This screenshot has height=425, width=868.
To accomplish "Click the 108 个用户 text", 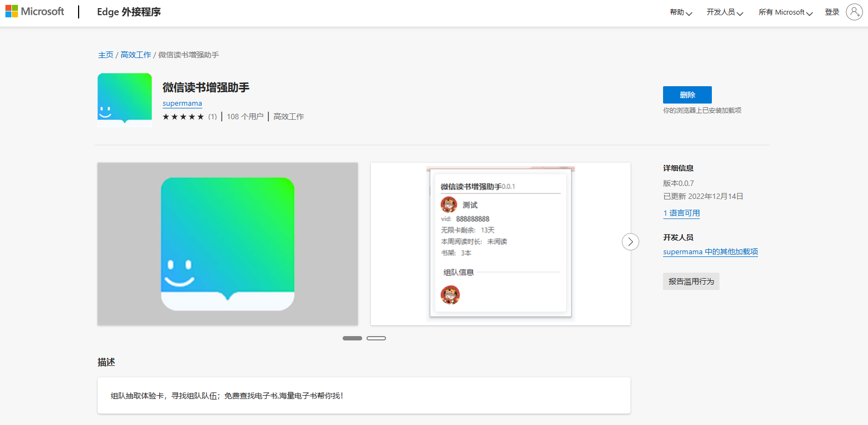I will pos(245,117).
